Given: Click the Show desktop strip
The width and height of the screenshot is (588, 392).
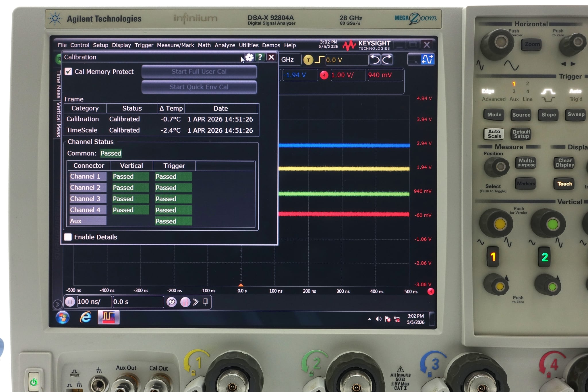Looking at the screenshot, I should 432,319.
